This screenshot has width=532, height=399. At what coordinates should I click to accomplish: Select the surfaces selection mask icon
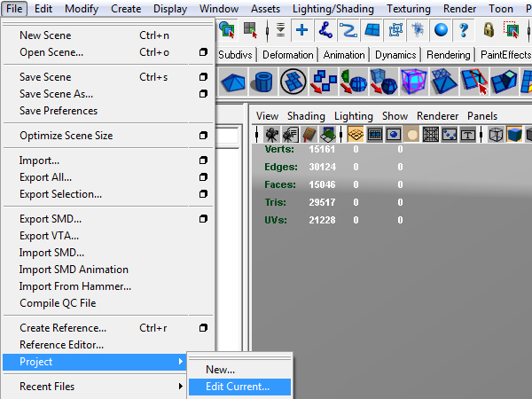[x=372, y=30]
